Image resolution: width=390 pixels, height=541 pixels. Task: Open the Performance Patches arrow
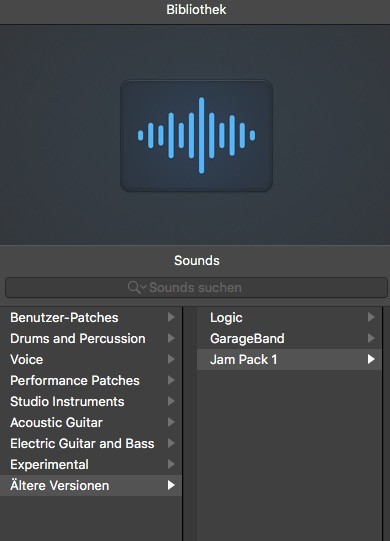pyautogui.click(x=171, y=380)
